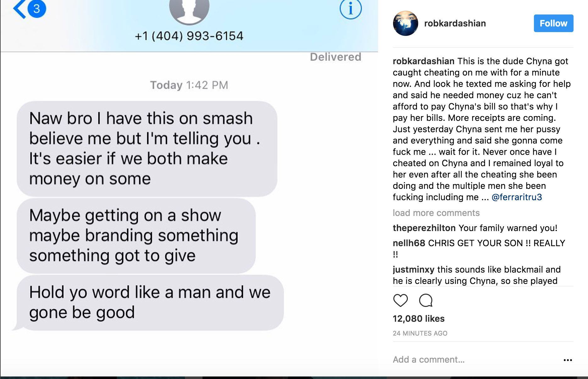Click robkardashian name in the caption

point(424,61)
